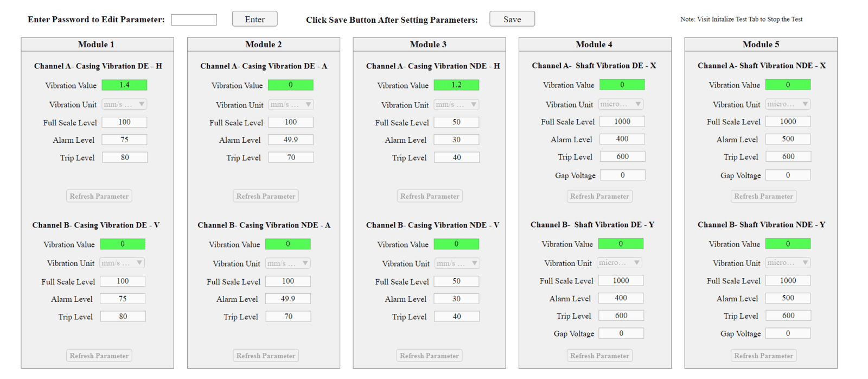Open Module 1 Channel A Vibration Unit dropdown

click(125, 104)
